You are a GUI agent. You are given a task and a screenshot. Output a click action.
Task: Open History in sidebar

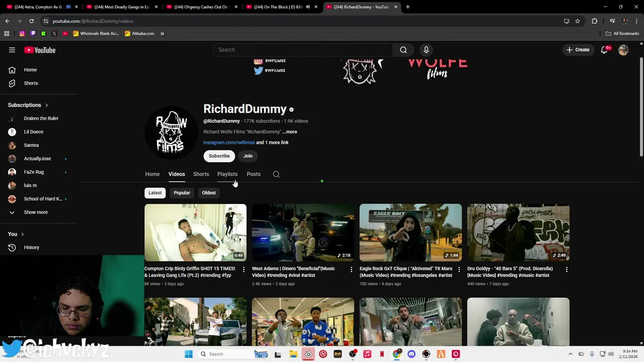click(31, 247)
